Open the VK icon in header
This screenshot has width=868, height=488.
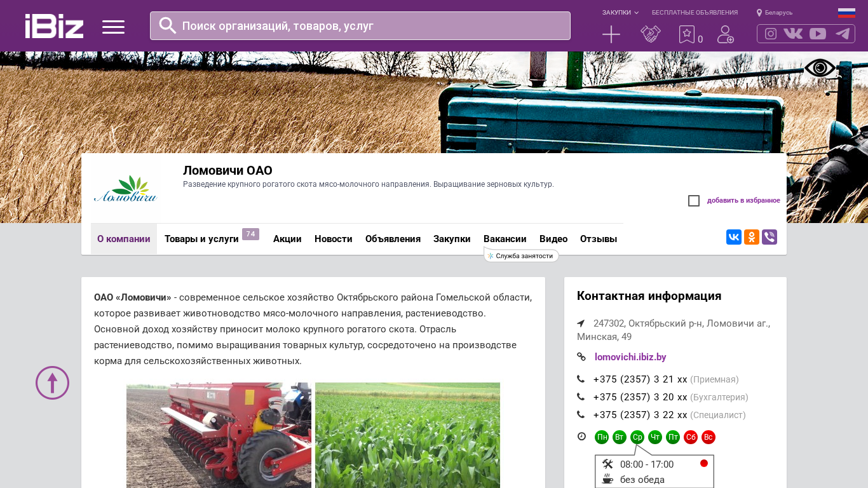(x=793, y=34)
